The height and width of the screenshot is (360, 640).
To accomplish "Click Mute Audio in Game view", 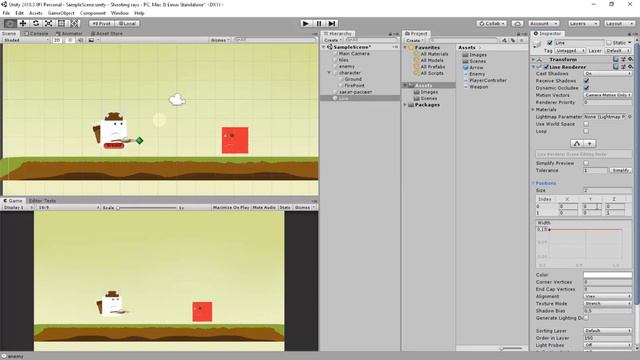I will 264,207.
